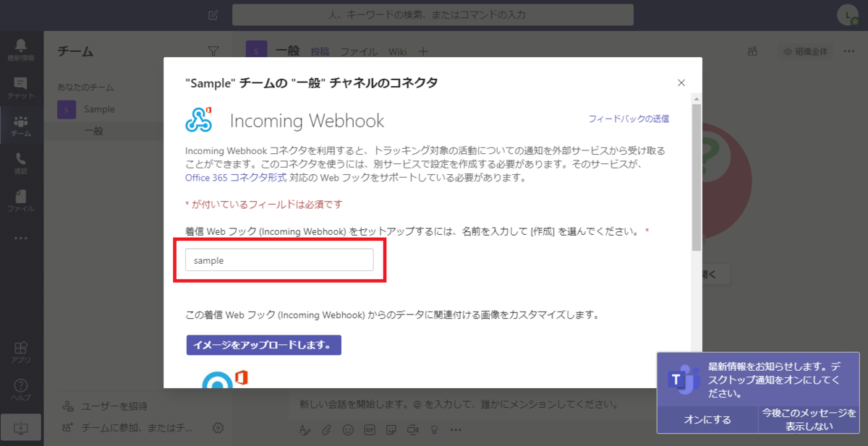Click 今後このメッセージを表示しない button

click(x=809, y=419)
